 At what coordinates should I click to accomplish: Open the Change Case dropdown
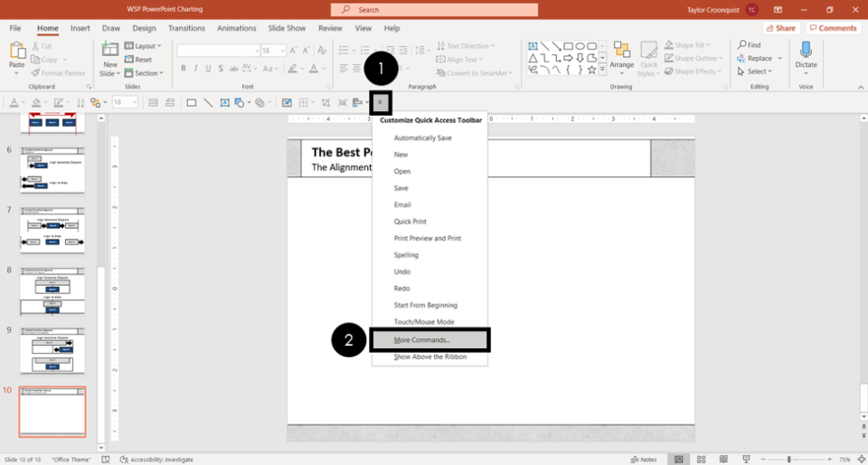coord(270,69)
